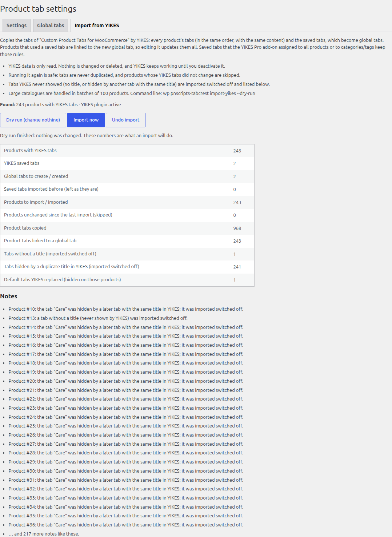Click the note for Product #17
The image size is (392, 537).
126,354
